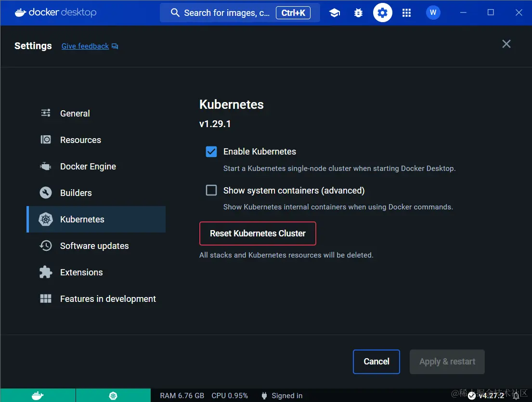Click the General sliders icon
The height and width of the screenshot is (402, 532).
click(45, 113)
